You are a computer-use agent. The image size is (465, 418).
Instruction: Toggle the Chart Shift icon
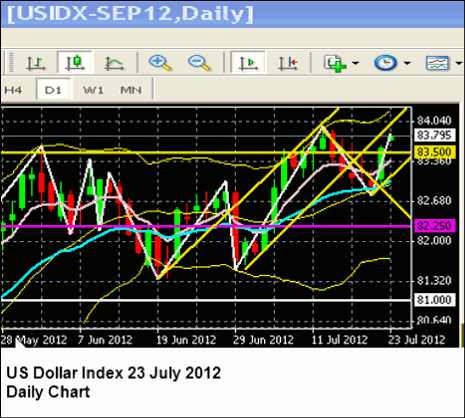(288, 63)
